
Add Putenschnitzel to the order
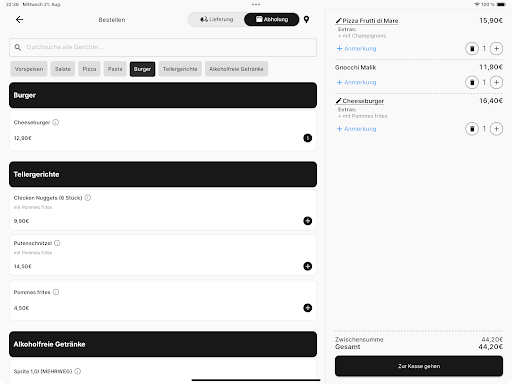[308, 266]
